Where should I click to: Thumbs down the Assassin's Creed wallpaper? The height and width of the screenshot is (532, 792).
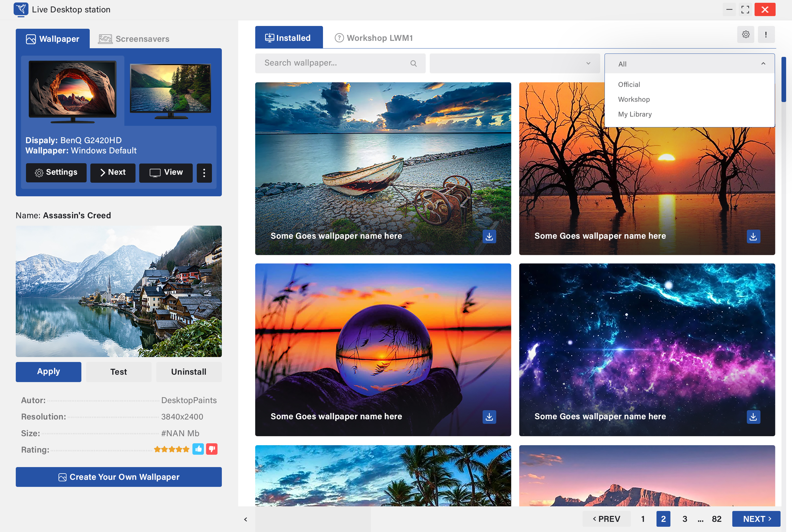(x=212, y=449)
